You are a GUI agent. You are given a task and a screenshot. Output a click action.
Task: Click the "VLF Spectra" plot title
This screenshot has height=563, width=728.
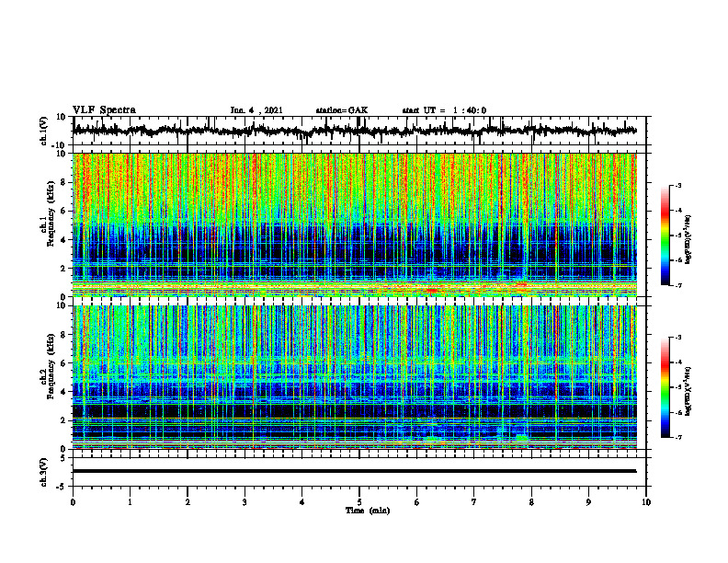tap(104, 110)
